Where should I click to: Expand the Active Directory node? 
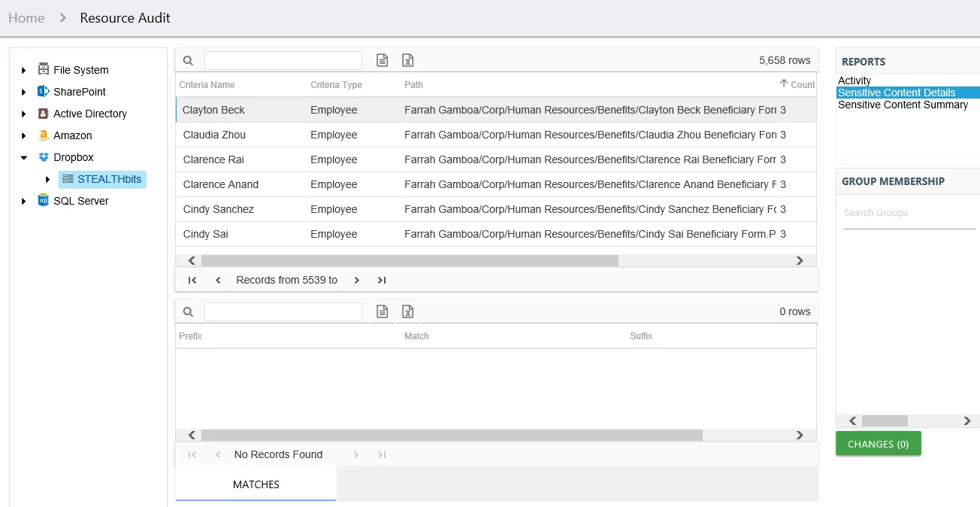[x=23, y=114]
